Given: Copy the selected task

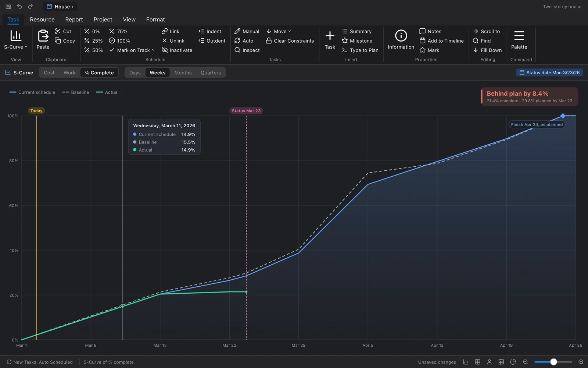Looking at the screenshot, I should tap(65, 41).
